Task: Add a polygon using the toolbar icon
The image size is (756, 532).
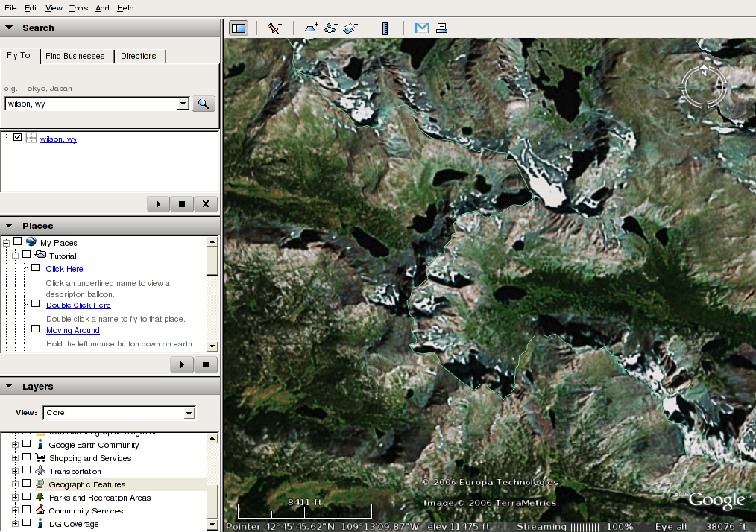Action: pos(312,28)
